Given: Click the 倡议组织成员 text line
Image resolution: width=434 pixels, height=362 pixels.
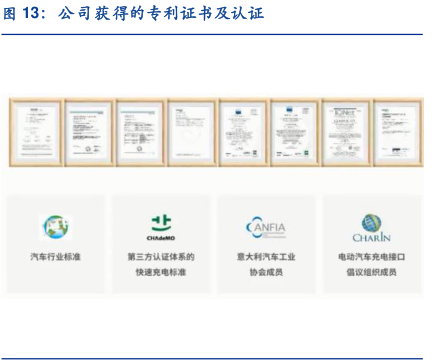Looking at the screenshot, I should (x=371, y=272).
